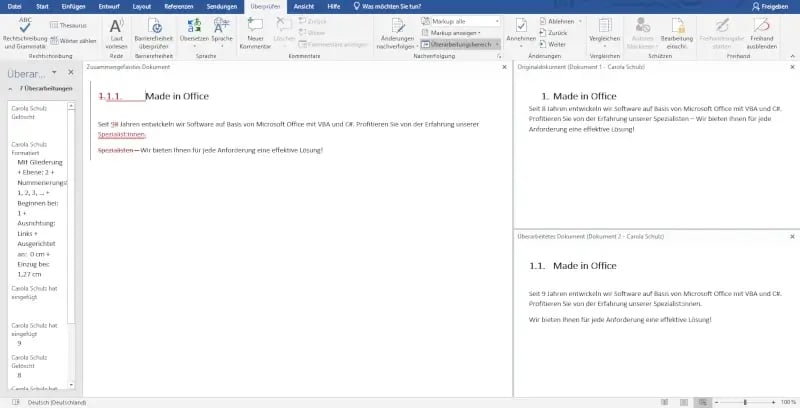Image resolution: width=800 pixels, height=408 pixels.
Task: Open the Änderungen nachverfolgen dropdown arrow
Action: pos(417,46)
